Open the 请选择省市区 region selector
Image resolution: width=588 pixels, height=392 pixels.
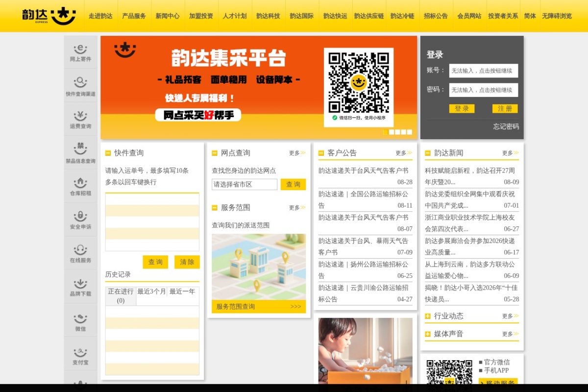coord(245,185)
